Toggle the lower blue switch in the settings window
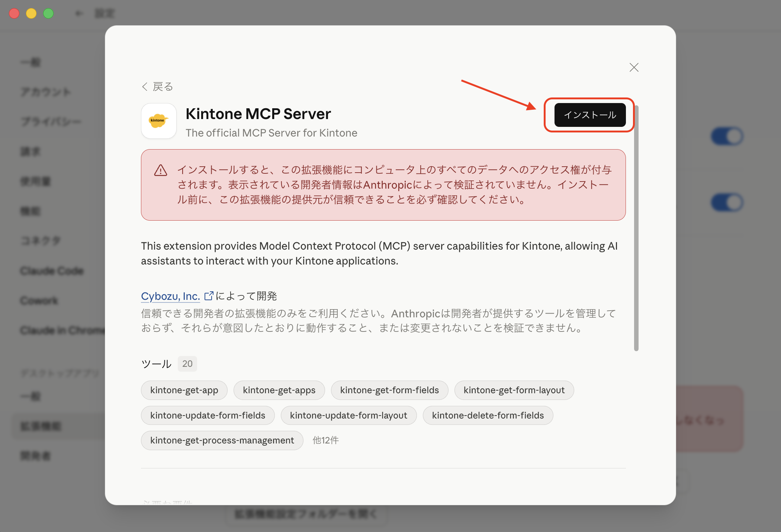This screenshot has width=781, height=532. [727, 203]
